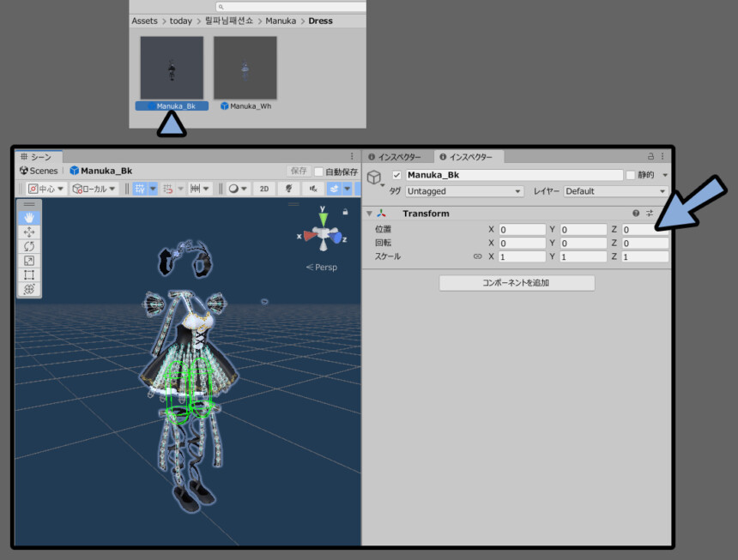The width and height of the screenshot is (738, 560).
Task: Click the scale constrain proportions link icon
Action: tap(477, 256)
